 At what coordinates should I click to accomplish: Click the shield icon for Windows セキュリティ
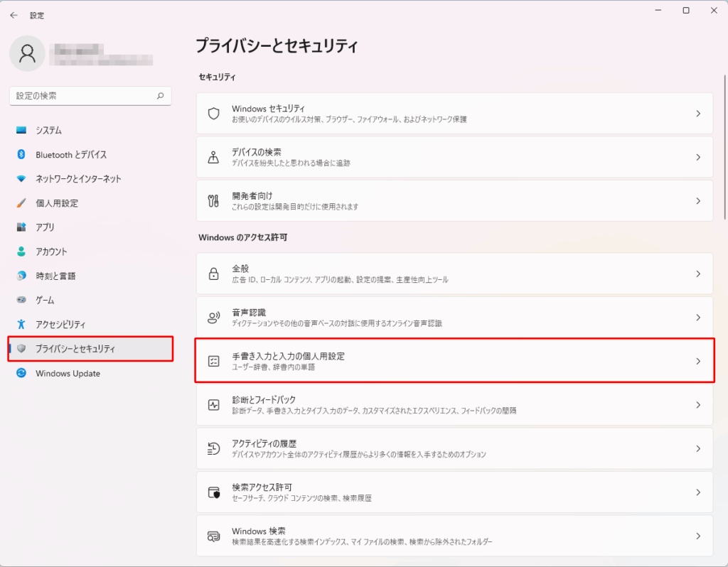point(213,114)
